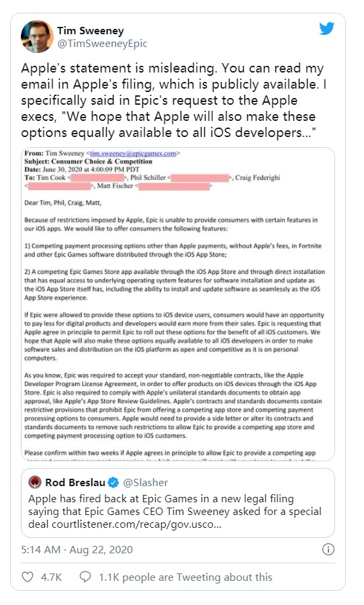Open the quoted Rod Breslau tweet
This screenshot has height=605, width=364.
[178, 503]
